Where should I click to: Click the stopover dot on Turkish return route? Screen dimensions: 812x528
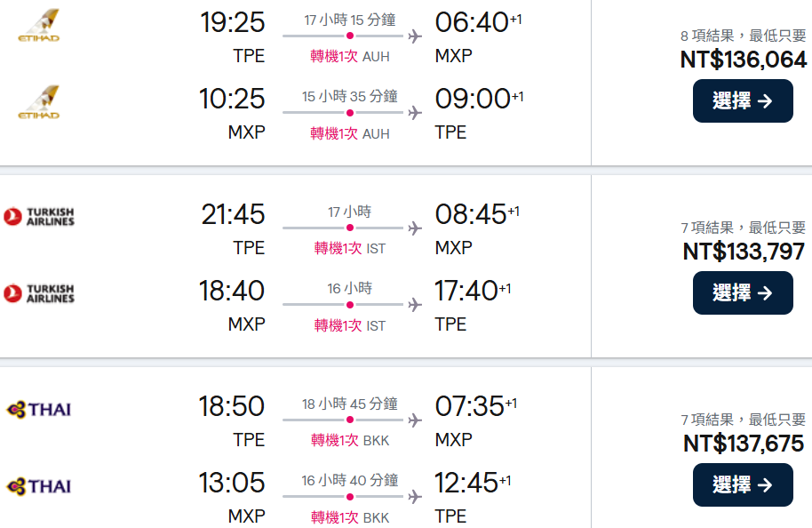pos(350,305)
